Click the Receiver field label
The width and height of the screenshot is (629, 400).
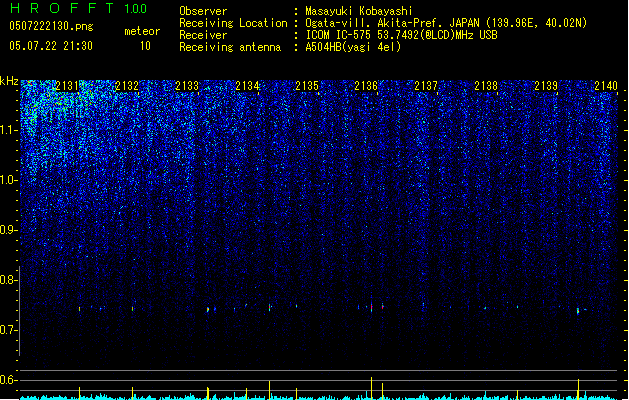(x=203, y=35)
